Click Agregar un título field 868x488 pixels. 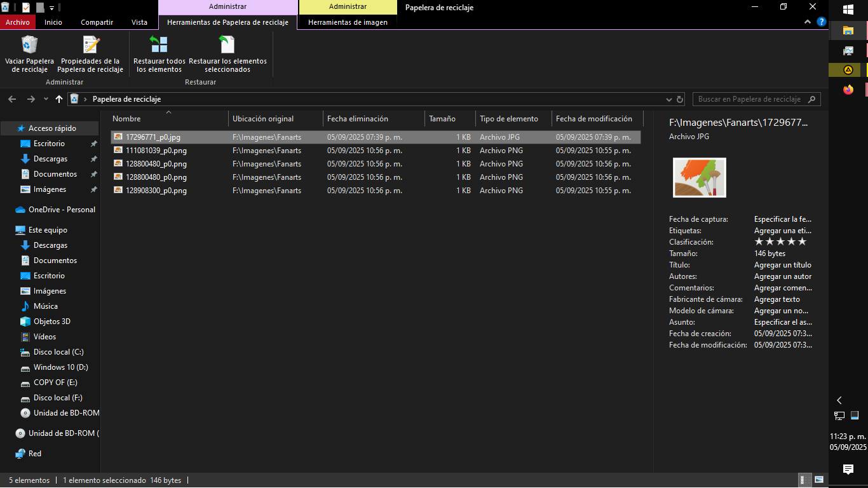(782, 265)
